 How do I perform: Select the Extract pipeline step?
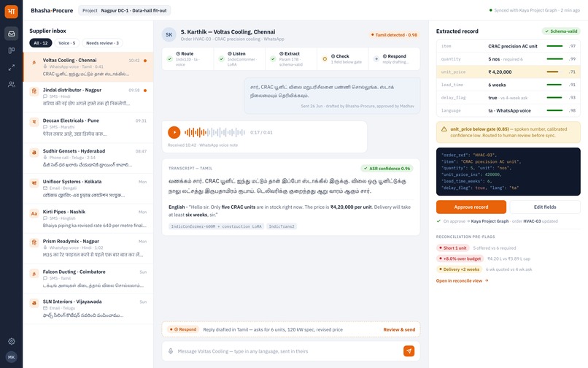coord(291,59)
